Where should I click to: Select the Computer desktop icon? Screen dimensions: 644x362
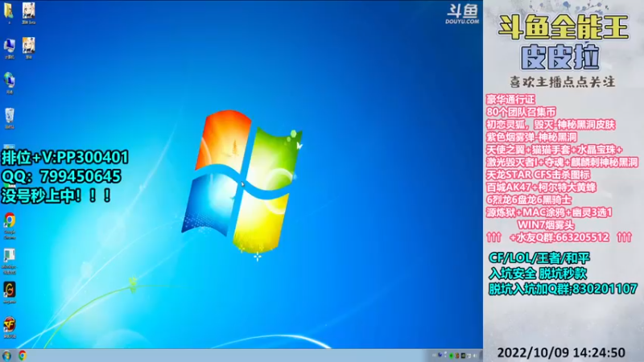coord(10,48)
